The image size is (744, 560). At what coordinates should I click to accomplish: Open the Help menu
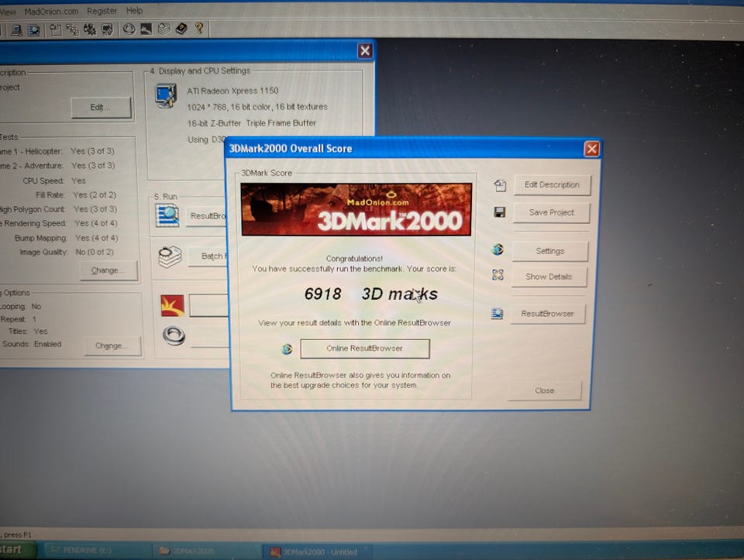[134, 10]
